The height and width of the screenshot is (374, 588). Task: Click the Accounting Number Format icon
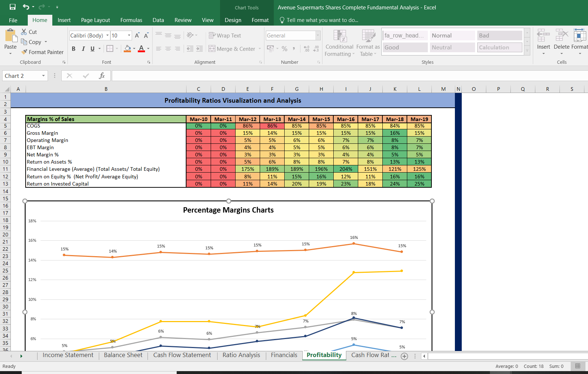pyautogui.click(x=271, y=48)
